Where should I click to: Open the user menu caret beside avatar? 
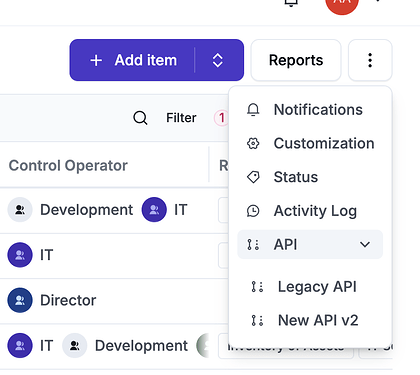point(378,1)
